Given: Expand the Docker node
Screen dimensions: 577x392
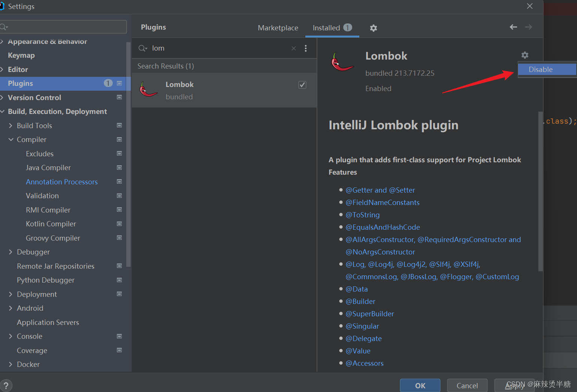Looking at the screenshot, I should coord(10,364).
